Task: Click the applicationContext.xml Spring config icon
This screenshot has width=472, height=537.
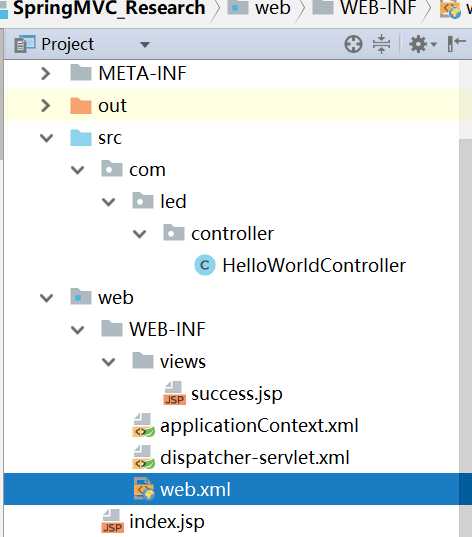Action: pyautogui.click(x=144, y=426)
